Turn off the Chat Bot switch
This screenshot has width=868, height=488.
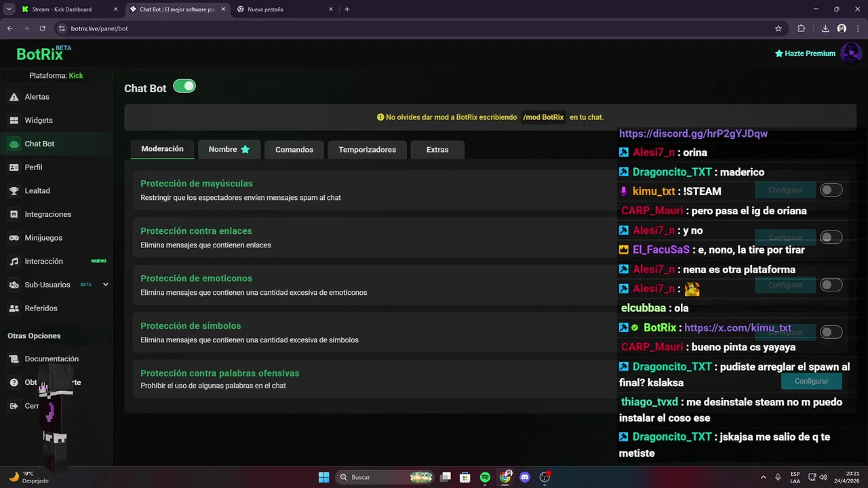(x=184, y=86)
